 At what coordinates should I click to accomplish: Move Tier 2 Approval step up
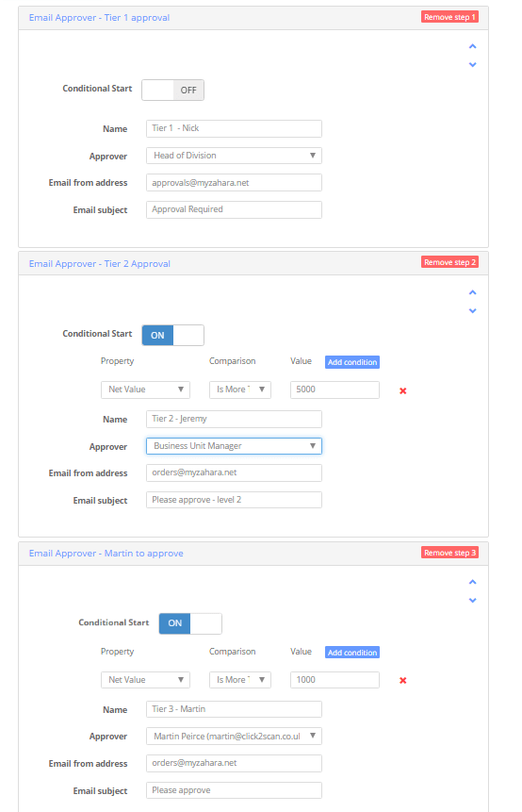coord(472,292)
